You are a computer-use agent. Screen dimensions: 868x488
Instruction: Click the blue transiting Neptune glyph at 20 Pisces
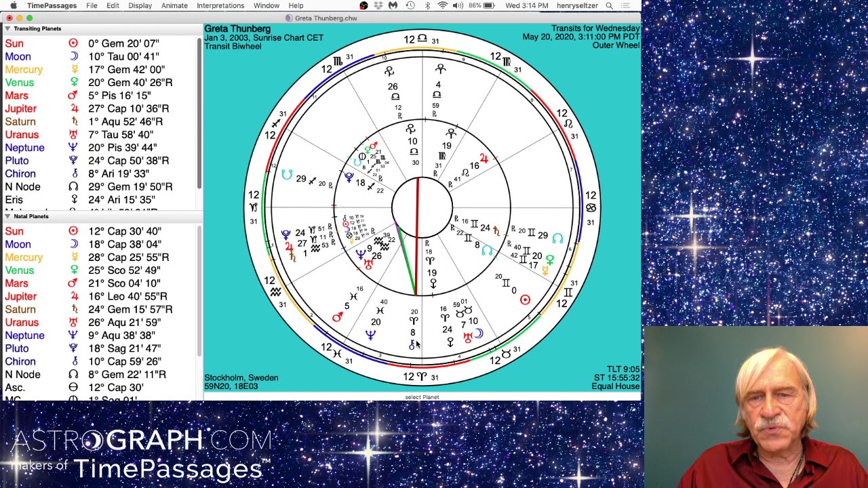click(x=370, y=334)
